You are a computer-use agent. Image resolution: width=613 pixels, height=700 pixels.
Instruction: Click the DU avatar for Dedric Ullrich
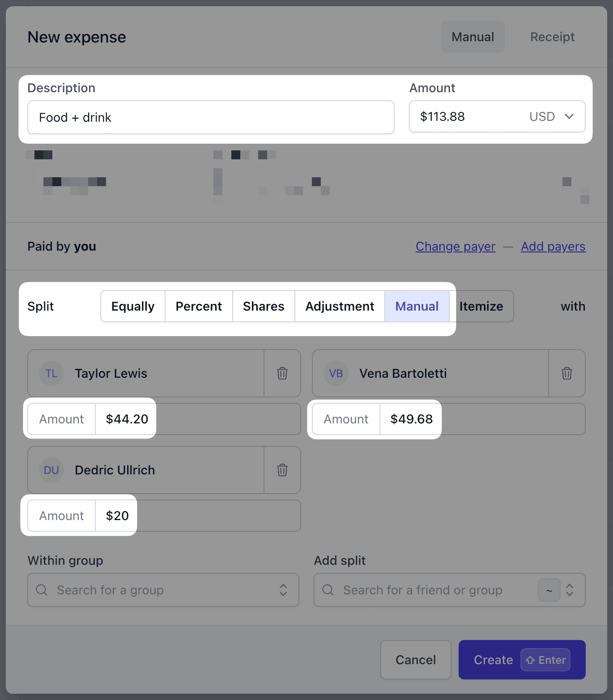(x=51, y=470)
